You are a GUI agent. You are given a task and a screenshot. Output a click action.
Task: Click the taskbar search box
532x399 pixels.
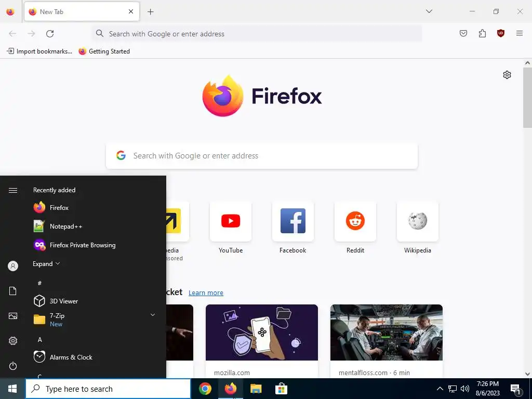click(x=108, y=389)
